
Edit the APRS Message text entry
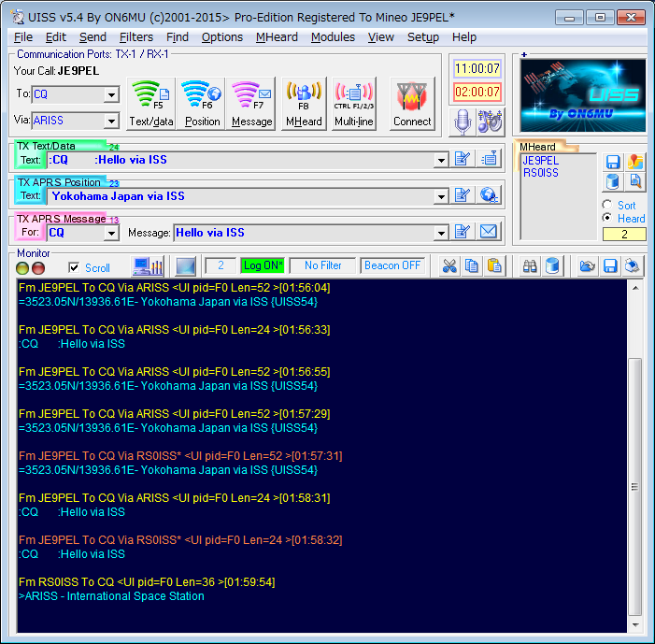[x=463, y=232]
